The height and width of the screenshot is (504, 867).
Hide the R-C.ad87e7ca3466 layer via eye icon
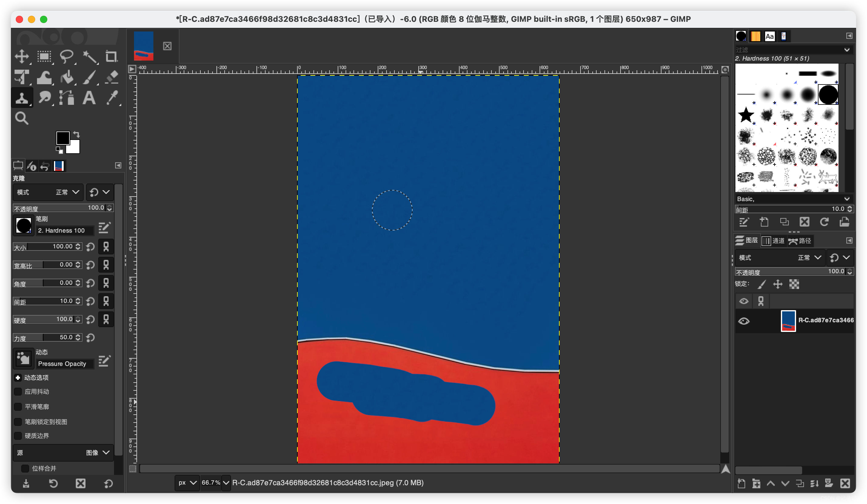coord(744,321)
